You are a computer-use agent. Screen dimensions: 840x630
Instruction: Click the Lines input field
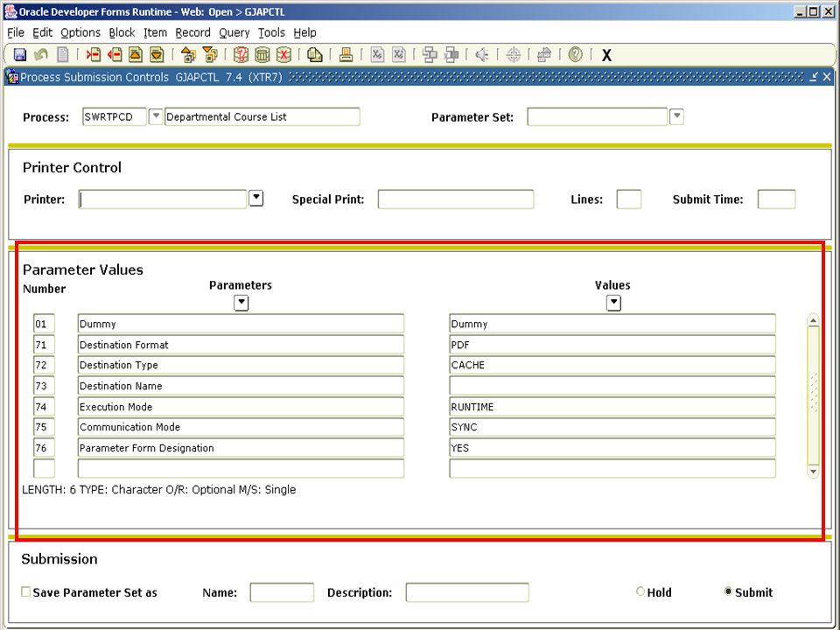pos(628,199)
